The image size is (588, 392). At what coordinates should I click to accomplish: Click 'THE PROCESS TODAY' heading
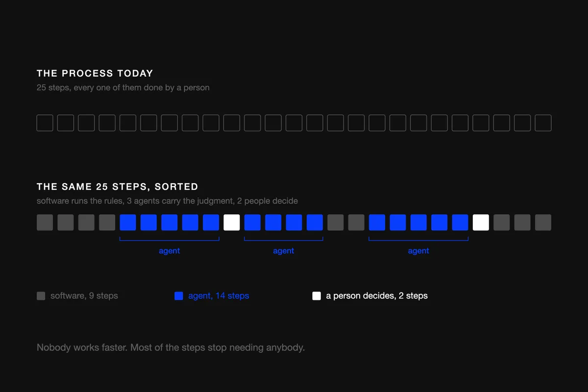pos(95,73)
